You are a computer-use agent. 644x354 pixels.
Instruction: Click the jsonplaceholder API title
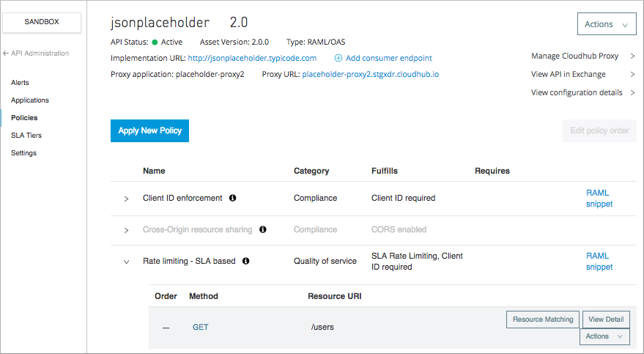pyautogui.click(x=160, y=23)
